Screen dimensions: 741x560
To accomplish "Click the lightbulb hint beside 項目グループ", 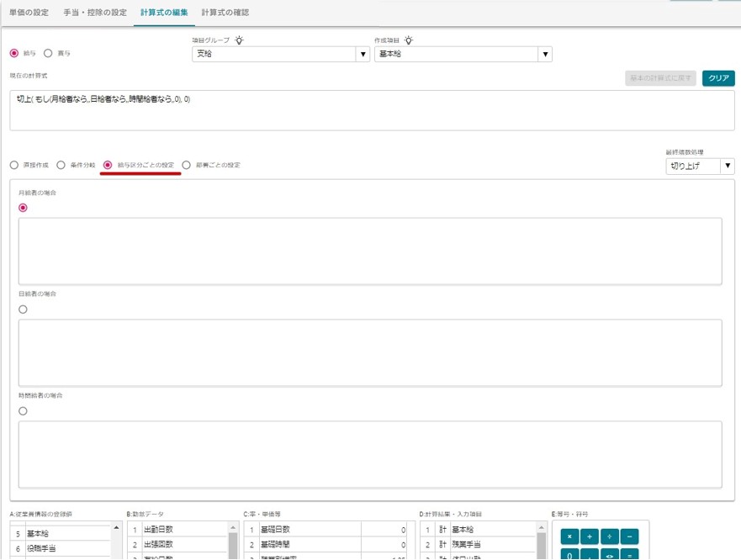I will (240, 40).
